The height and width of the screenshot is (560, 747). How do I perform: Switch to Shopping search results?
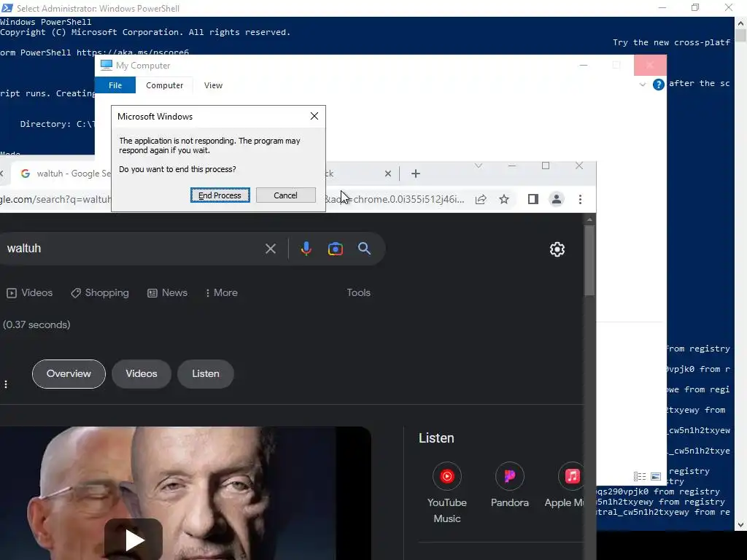click(99, 293)
